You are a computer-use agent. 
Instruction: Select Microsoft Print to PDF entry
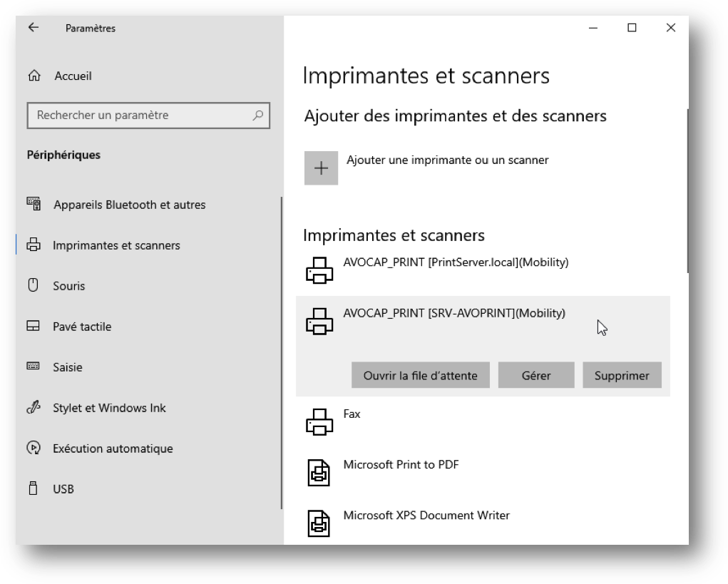tap(483, 473)
